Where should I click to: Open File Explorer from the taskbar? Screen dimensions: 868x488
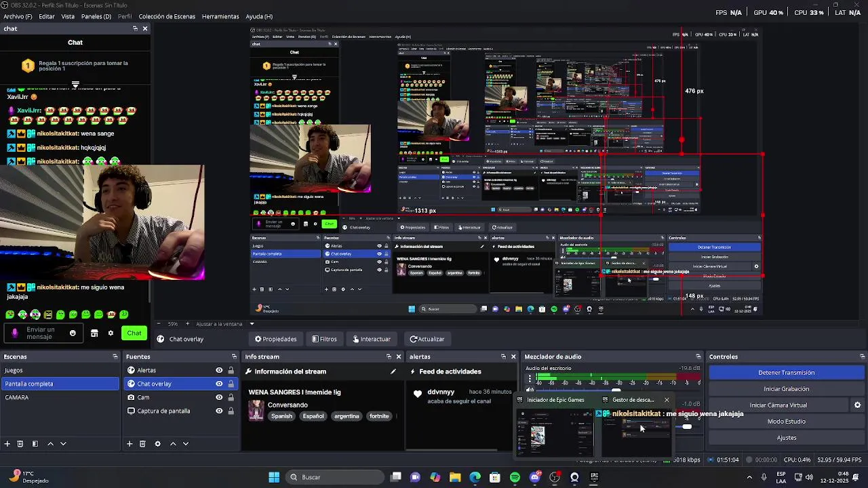[455, 477]
